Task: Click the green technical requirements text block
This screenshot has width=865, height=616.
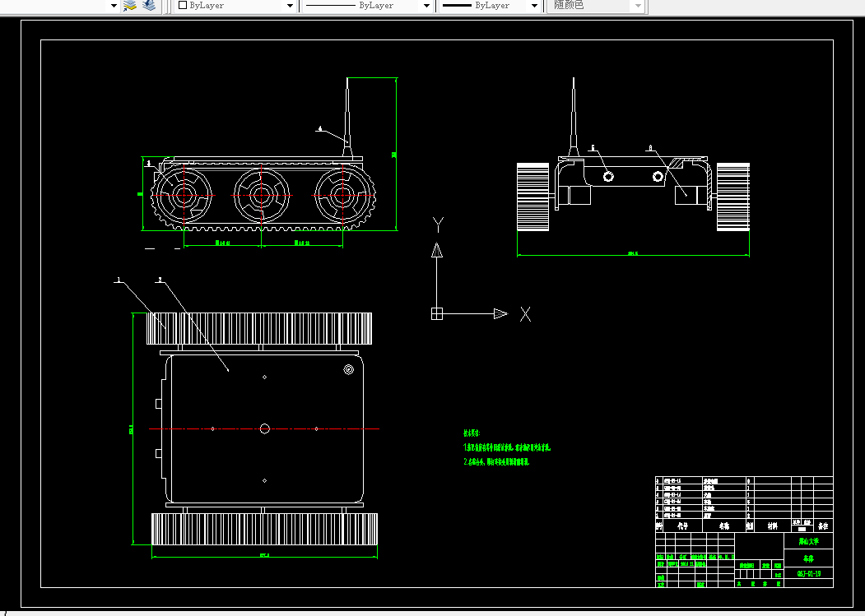Action: [507, 447]
